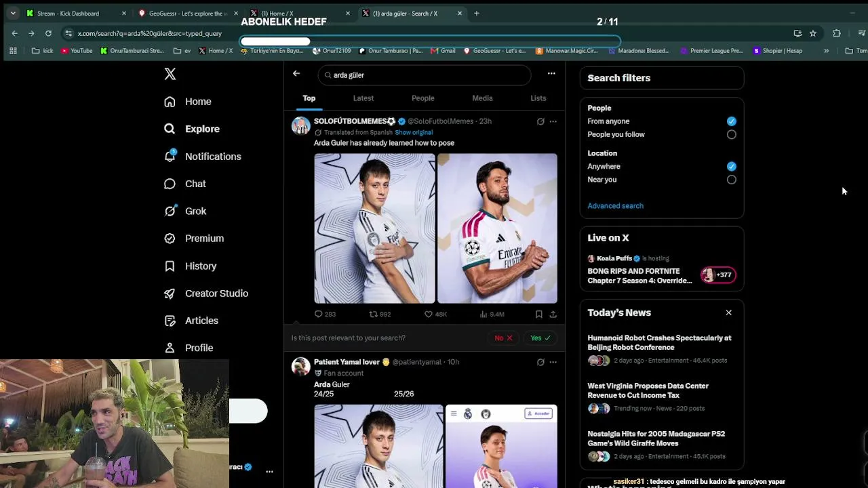Image resolution: width=868 pixels, height=488 pixels.
Task: Click the X logo in sidebar
Action: pyautogui.click(x=170, y=74)
